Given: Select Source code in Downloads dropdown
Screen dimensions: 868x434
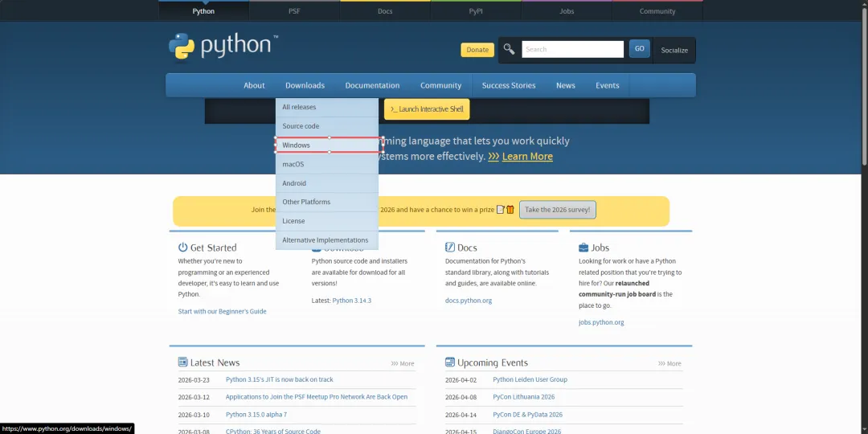Looking at the screenshot, I should (327, 126).
